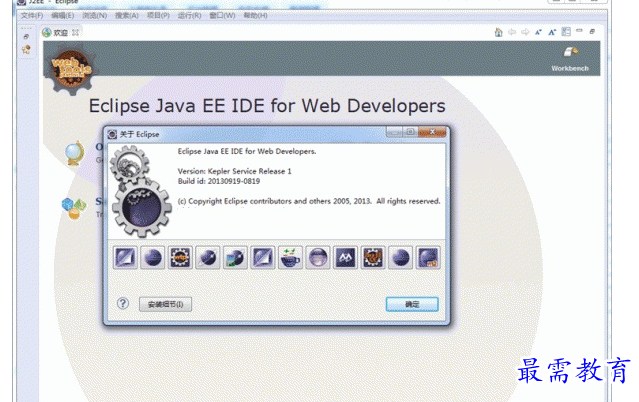Click the large Eclipse gear artwork in About dialog

coord(140,192)
